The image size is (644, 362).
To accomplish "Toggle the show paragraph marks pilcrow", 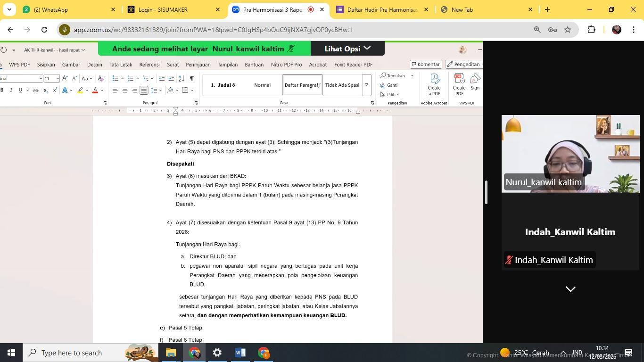I will click(x=191, y=78).
